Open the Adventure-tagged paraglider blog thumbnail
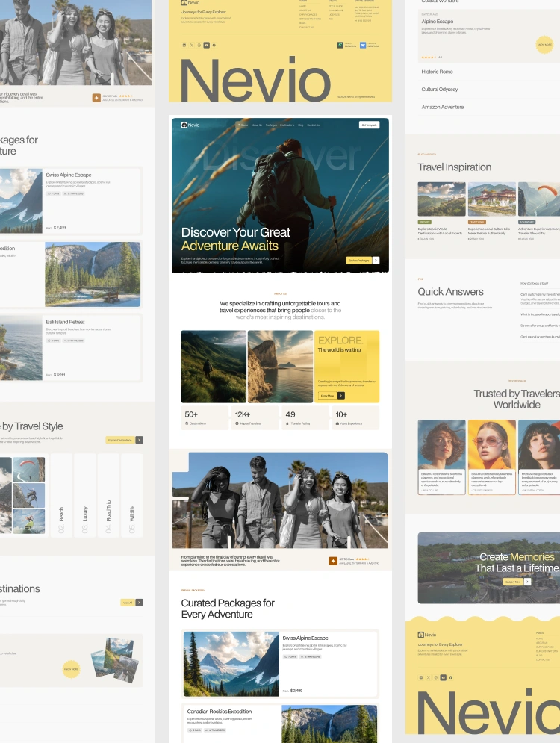Viewport: 560px width, 743px height. tap(539, 199)
